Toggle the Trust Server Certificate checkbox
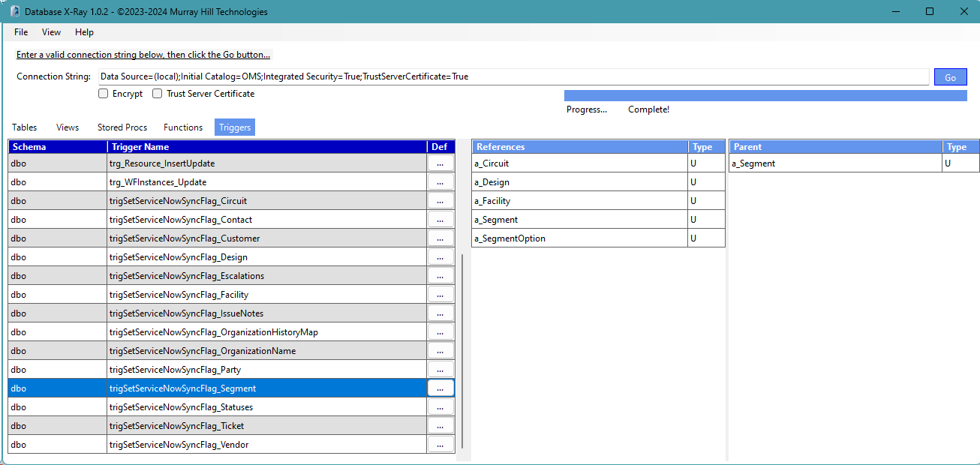The image size is (980, 465). (x=158, y=94)
